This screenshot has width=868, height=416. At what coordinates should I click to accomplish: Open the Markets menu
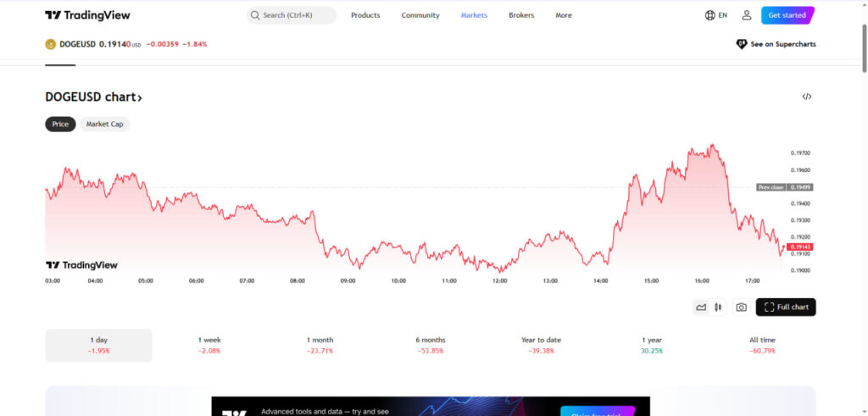tap(474, 15)
